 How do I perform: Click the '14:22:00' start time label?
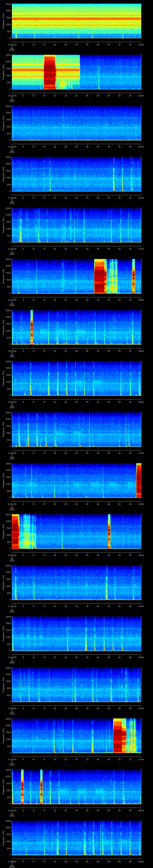[12, 44]
